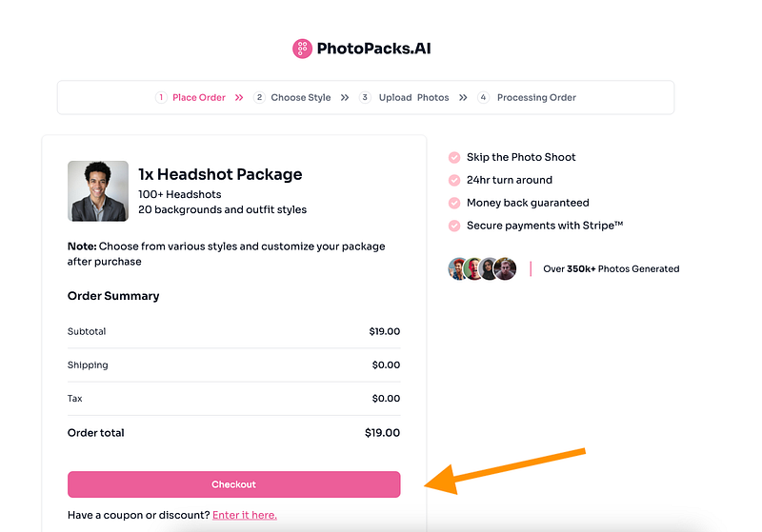This screenshot has width=762, height=532.
Task: Click the step 4 circle number icon
Action: click(483, 97)
